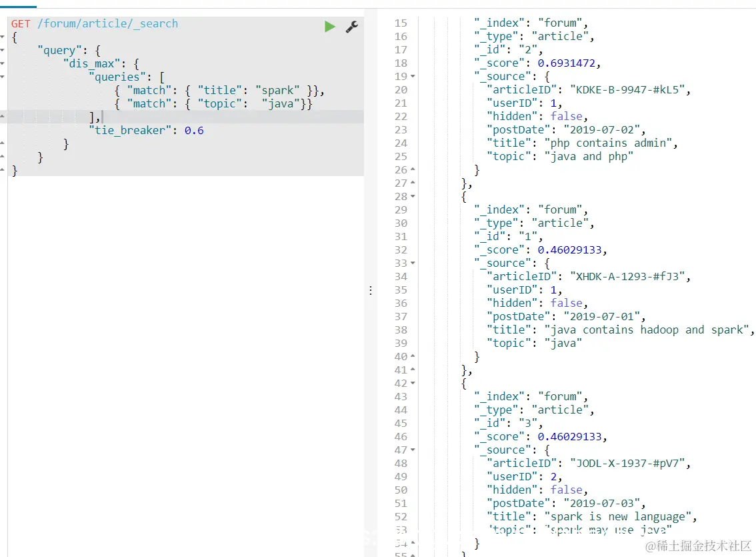Click score value 0.6931472
756x557 pixels.
click(x=567, y=63)
